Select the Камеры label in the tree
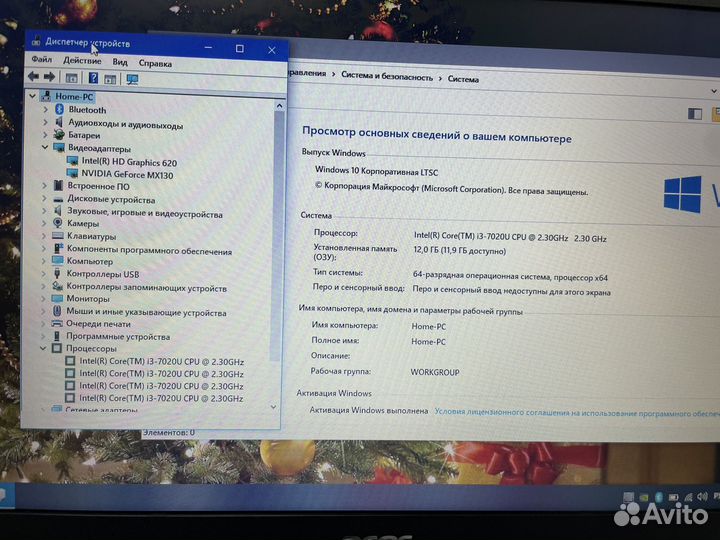 pyautogui.click(x=83, y=224)
